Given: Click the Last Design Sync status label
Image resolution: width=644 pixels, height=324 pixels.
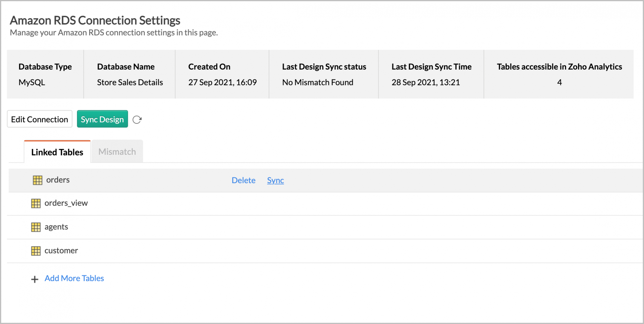Looking at the screenshot, I should tap(324, 67).
